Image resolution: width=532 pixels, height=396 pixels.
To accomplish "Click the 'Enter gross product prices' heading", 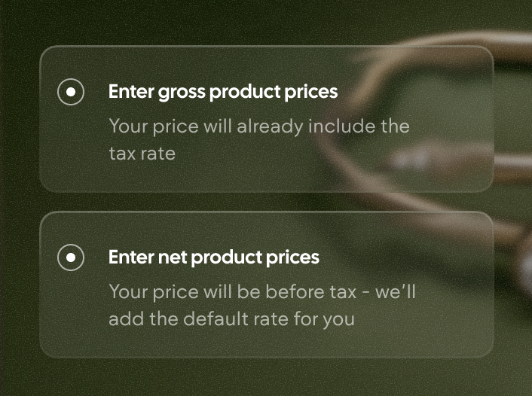I will (x=223, y=92).
